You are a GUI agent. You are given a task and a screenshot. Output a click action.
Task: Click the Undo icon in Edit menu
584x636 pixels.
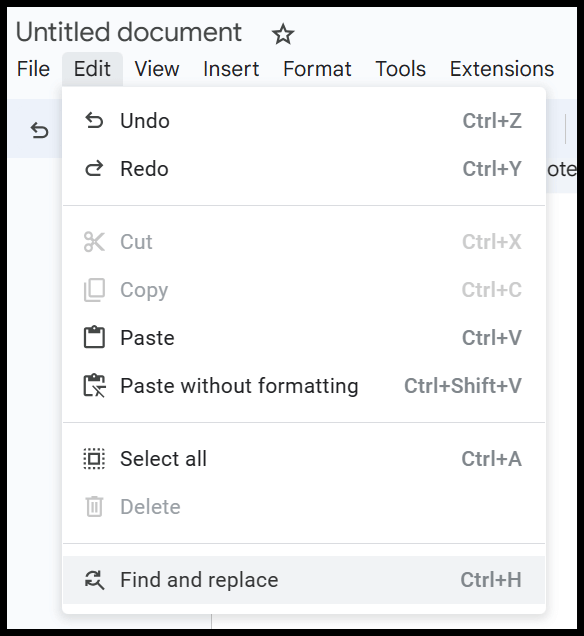[x=94, y=120]
